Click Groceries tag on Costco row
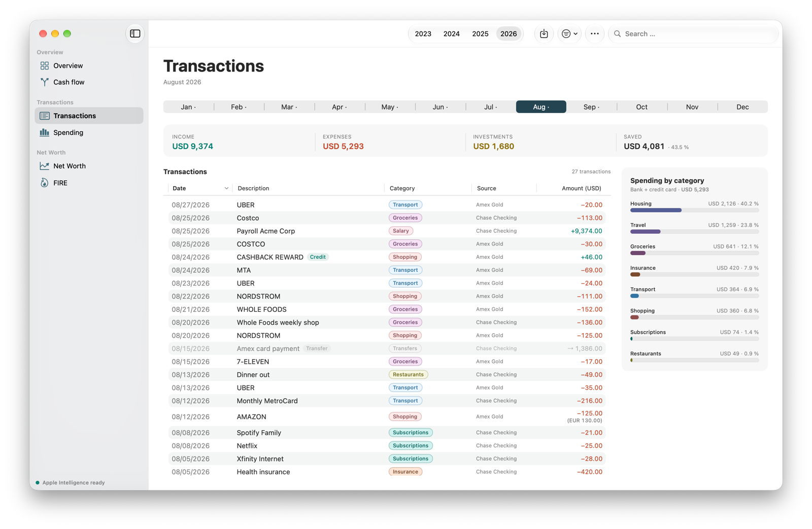Viewport: 812px width, 529px height. [405, 218]
